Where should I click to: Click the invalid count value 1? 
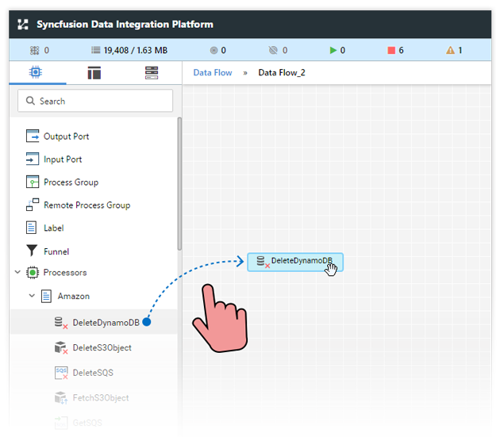pyautogui.click(x=460, y=51)
